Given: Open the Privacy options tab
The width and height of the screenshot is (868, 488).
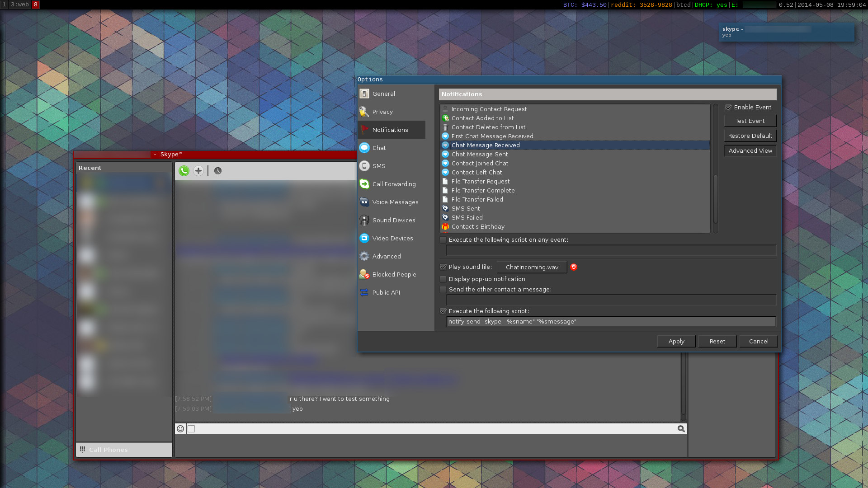Looking at the screenshot, I should click(x=382, y=112).
